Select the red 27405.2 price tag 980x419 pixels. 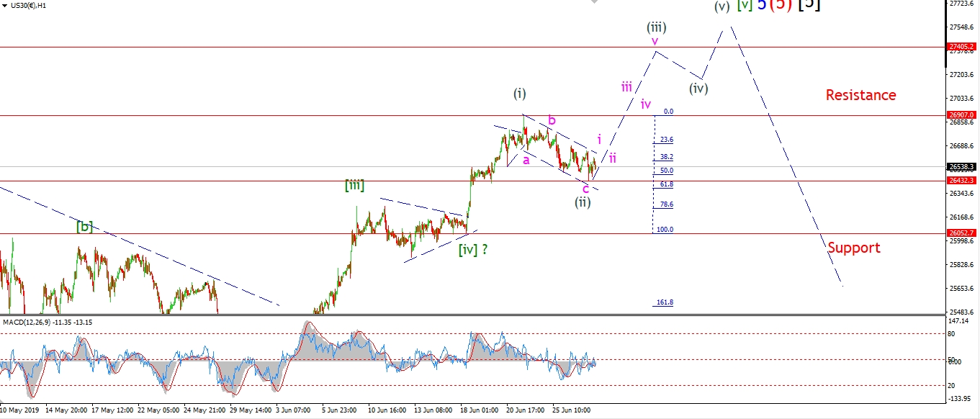point(961,47)
